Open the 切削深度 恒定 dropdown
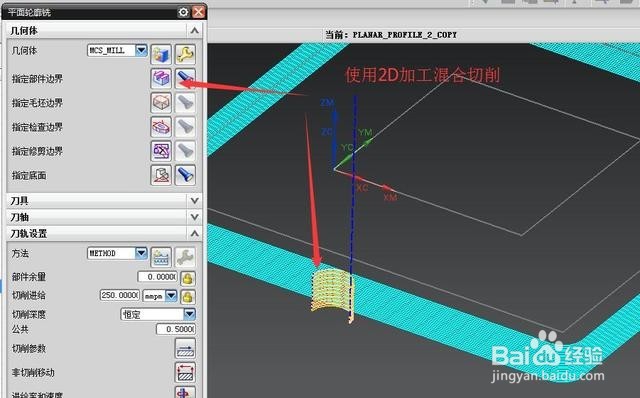This screenshot has height=398, width=640. (189, 314)
